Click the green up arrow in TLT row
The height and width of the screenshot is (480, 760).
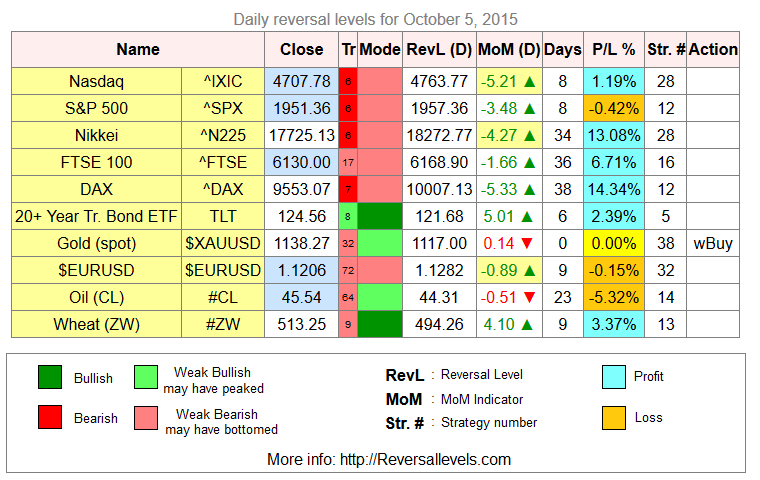(527, 216)
